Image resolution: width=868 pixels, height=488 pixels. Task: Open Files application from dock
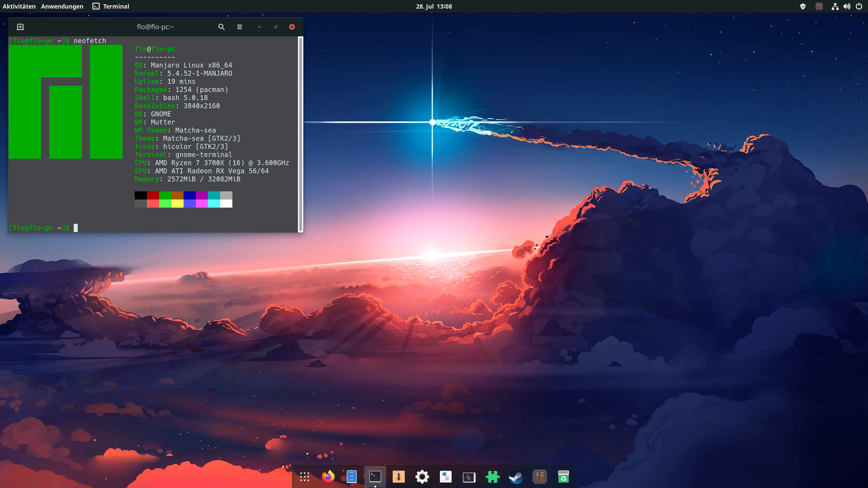click(x=352, y=477)
